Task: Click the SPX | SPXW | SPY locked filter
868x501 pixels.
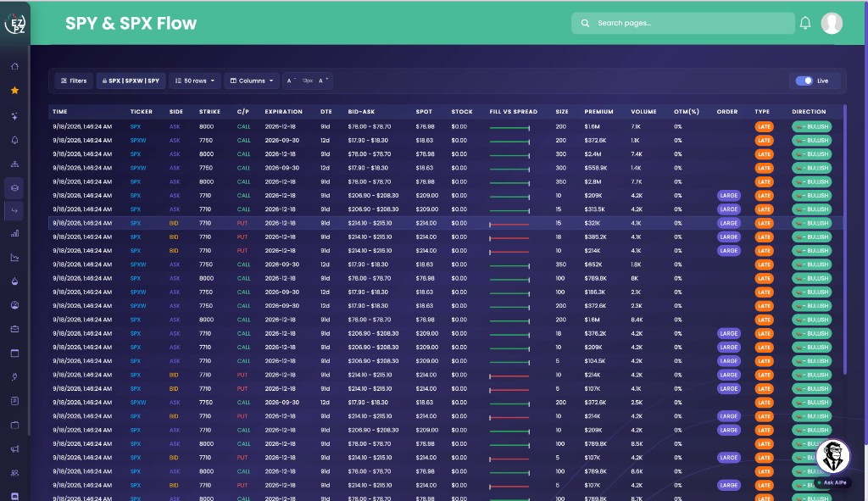Action: 131,81
